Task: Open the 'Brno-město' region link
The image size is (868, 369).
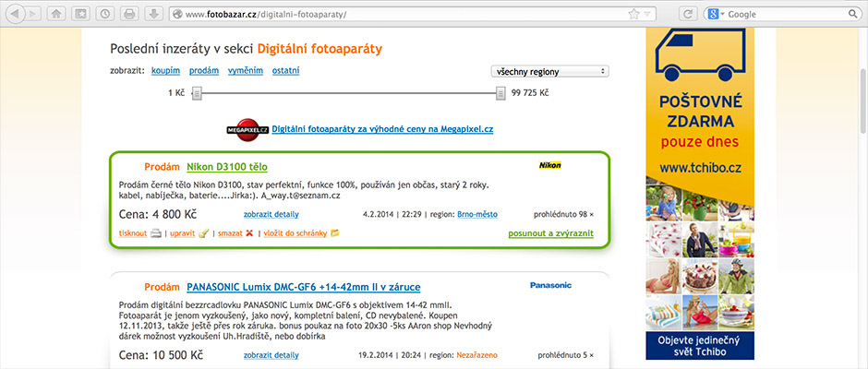Action: (x=477, y=215)
